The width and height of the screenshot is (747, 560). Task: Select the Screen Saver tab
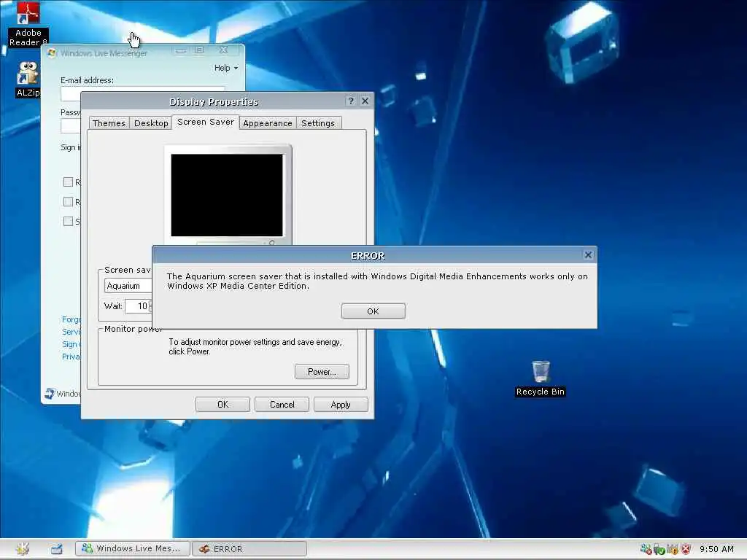[x=205, y=122]
